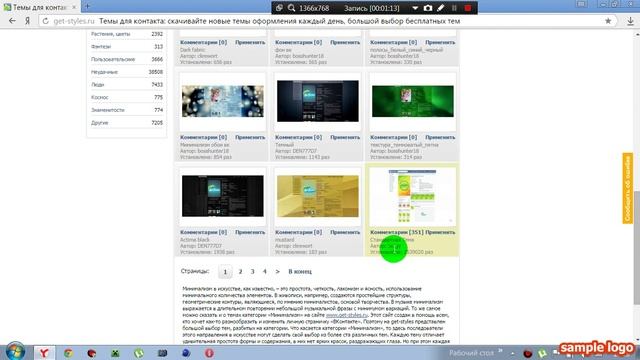Open the blue sphere taskbar icon
This screenshot has height=360, width=640.
pos(186,353)
